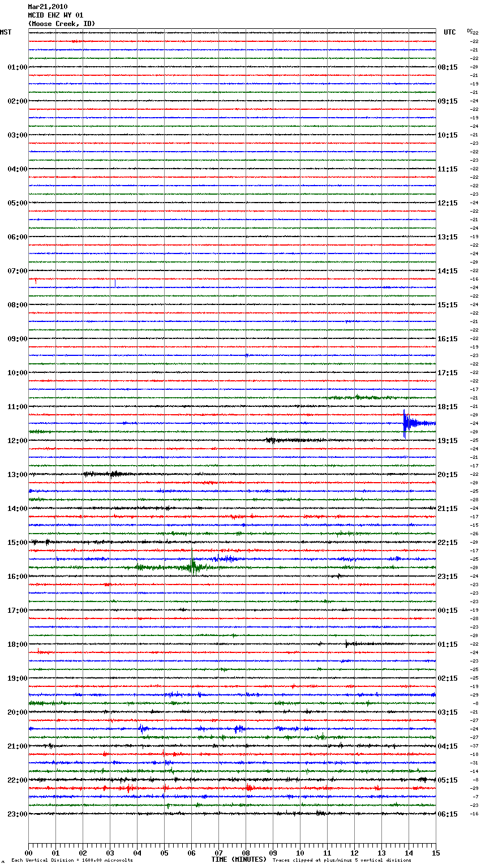This screenshot has width=481, height=868.
Task: Click the 02:00 MST time label
Action: pyautogui.click(x=17, y=101)
